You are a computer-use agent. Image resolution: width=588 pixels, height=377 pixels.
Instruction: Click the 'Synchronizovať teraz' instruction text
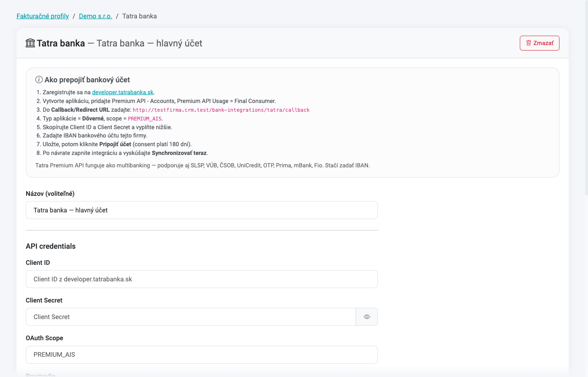pyautogui.click(x=179, y=153)
